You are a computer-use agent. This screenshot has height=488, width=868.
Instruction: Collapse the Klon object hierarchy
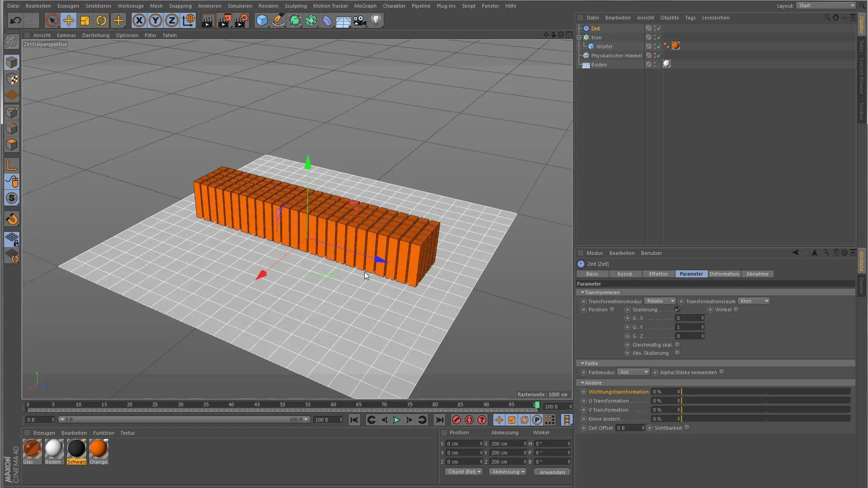(579, 38)
